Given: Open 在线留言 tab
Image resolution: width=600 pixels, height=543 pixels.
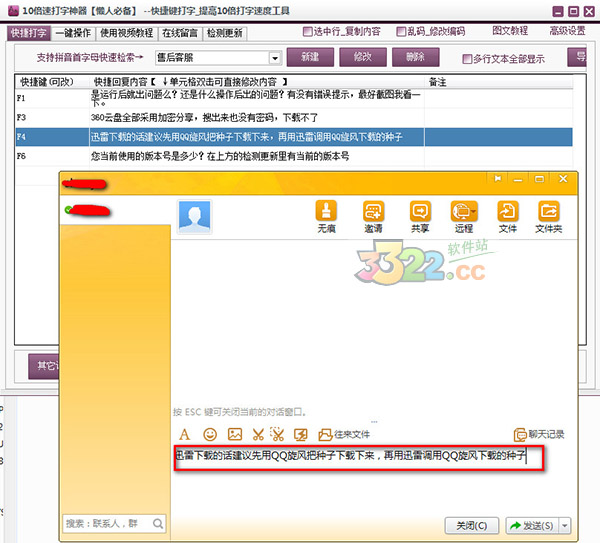Looking at the screenshot, I should (x=180, y=33).
